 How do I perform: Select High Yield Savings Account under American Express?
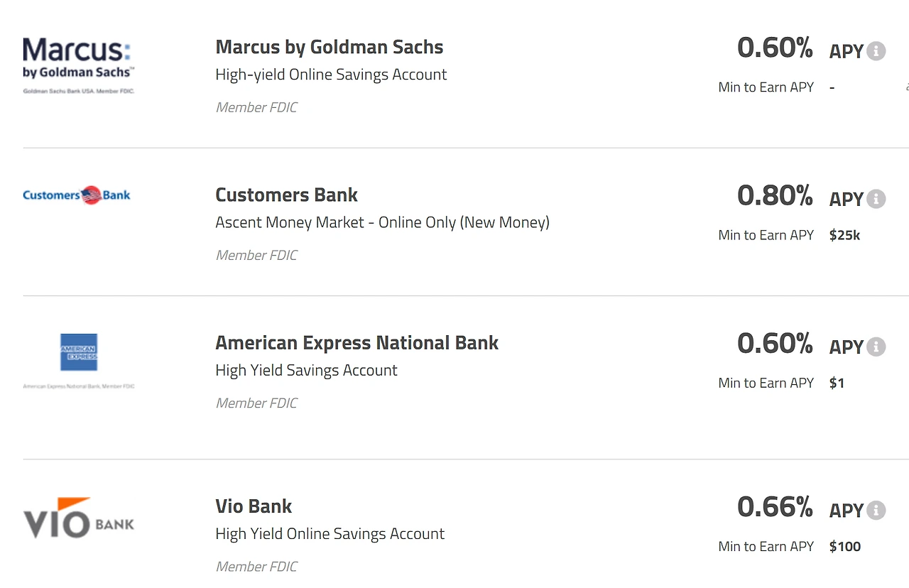306,370
